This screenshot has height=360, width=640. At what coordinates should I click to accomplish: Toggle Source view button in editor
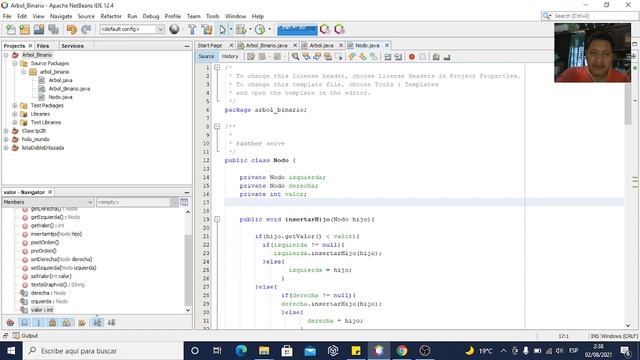tap(206, 56)
